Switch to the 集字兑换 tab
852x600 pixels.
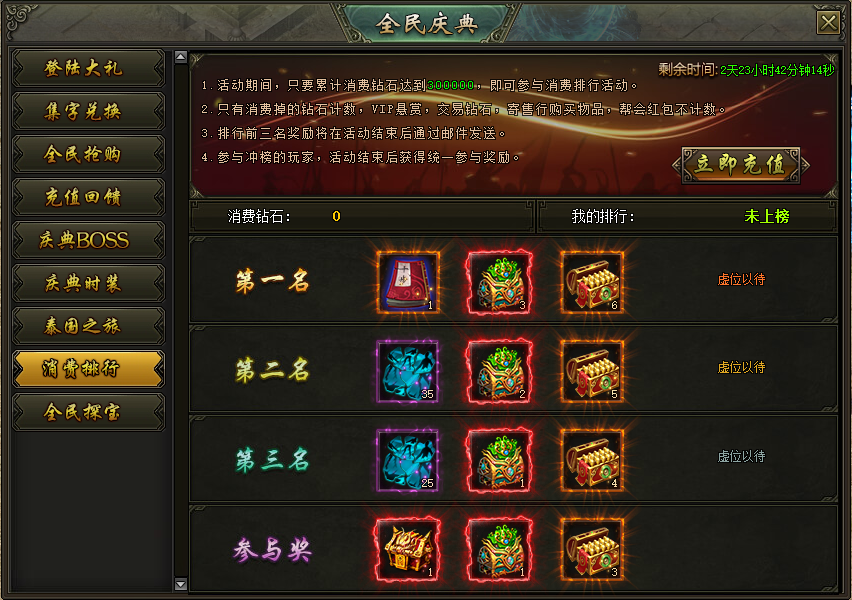89,111
